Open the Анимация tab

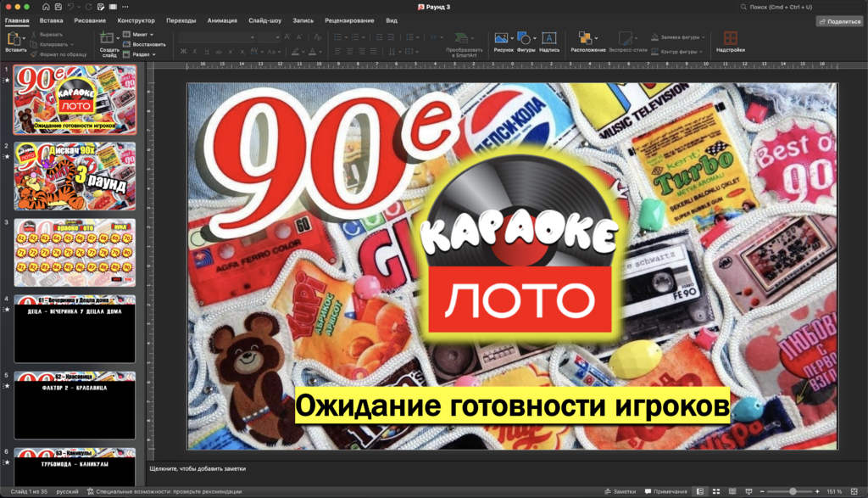point(222,20)
